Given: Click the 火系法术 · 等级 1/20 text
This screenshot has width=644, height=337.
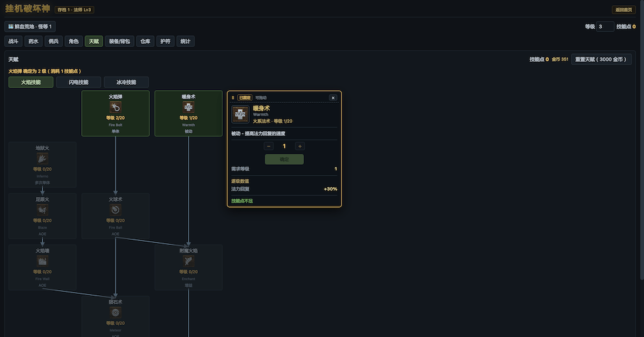Looking at the screenshot, I should coord(272,121).
